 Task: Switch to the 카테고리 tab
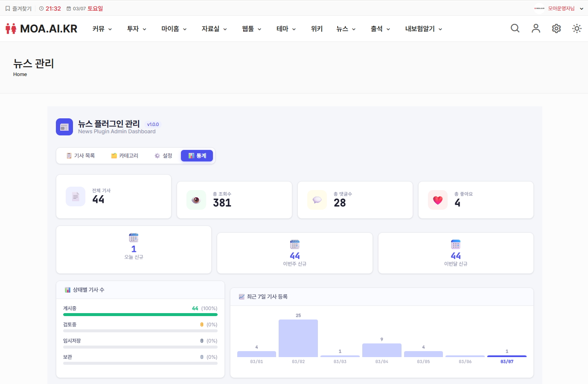(125, 156)
